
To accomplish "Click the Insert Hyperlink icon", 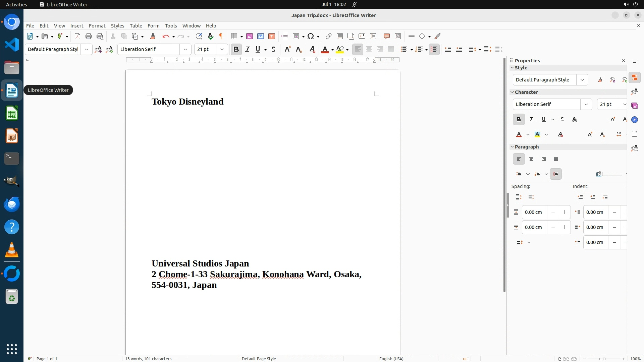I will [329, 36].
